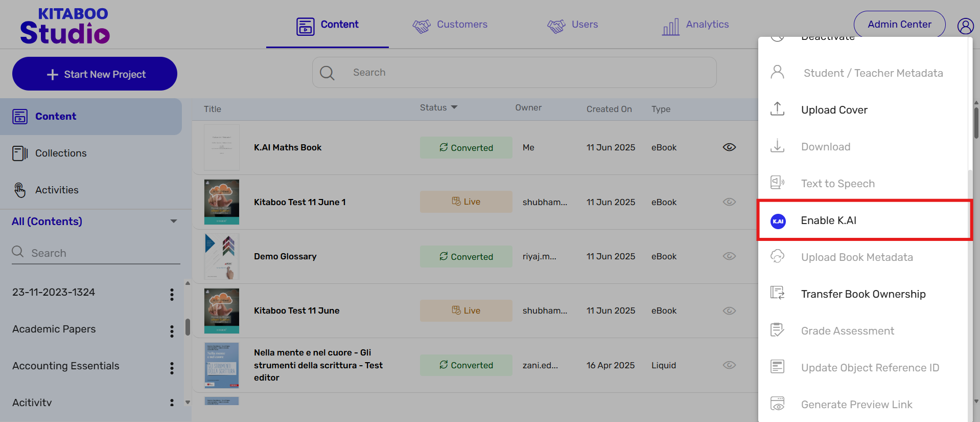980x422 pixels.
Task: Open the Customers tab
Action: [450, 25]
